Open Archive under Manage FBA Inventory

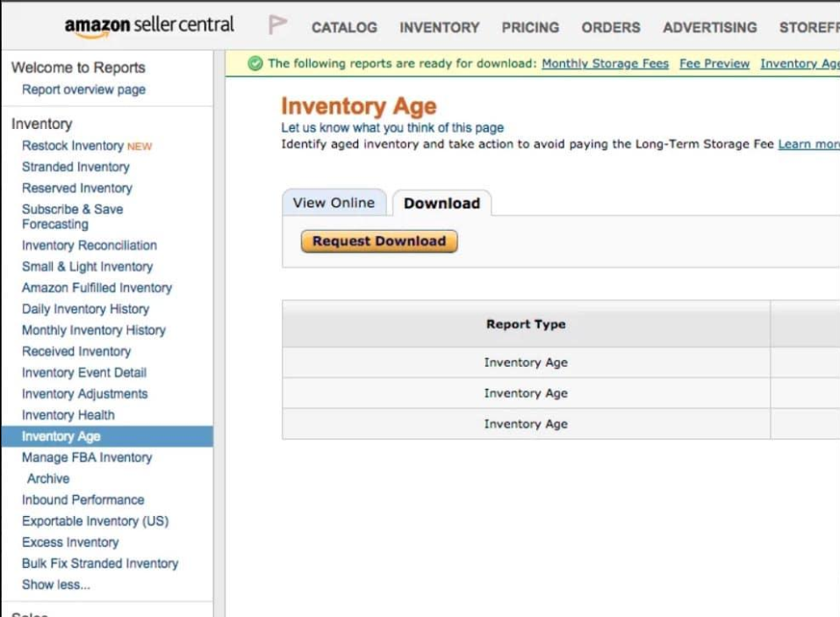48,479
